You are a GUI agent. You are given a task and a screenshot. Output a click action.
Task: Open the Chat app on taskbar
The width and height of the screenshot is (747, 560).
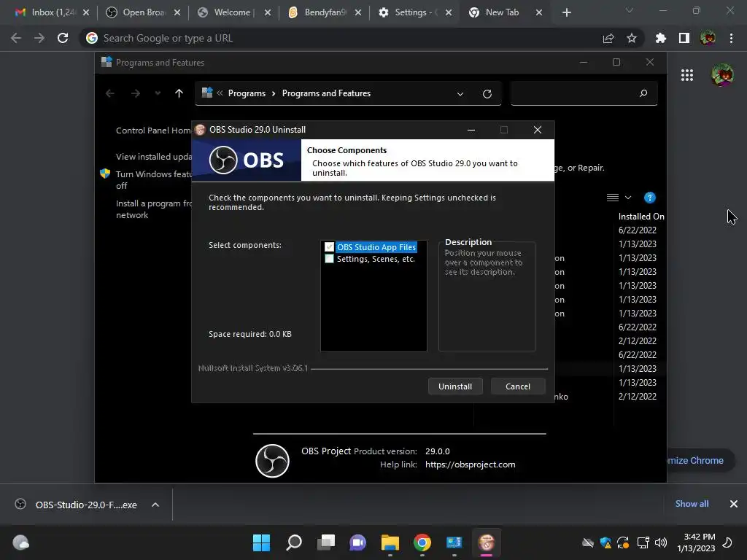point(357,542)
